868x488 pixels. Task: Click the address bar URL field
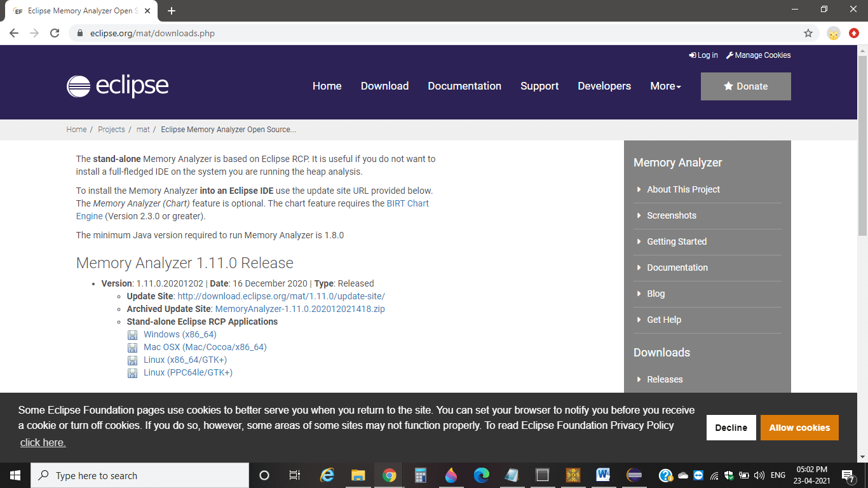(381, 33)
